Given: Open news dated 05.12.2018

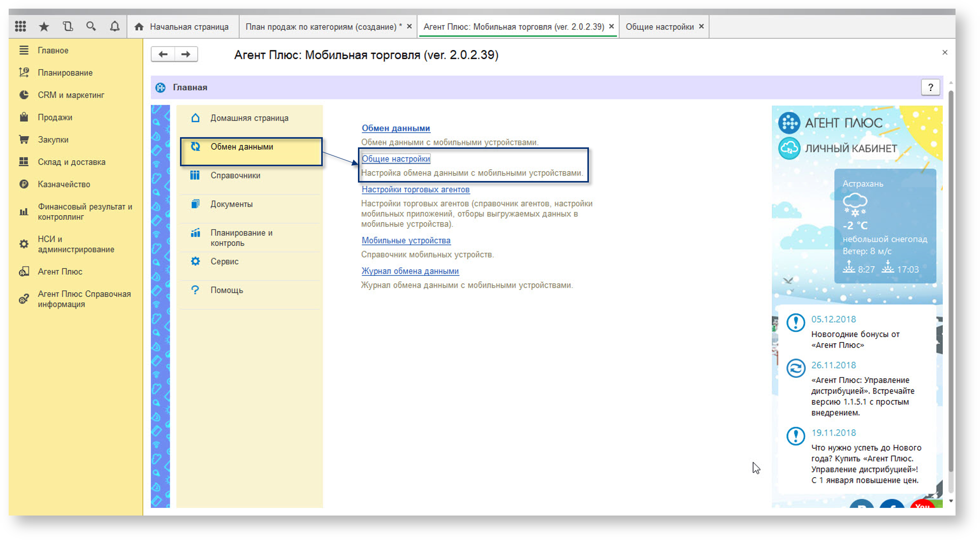Looking at the screenshot, I should (834, 319).
